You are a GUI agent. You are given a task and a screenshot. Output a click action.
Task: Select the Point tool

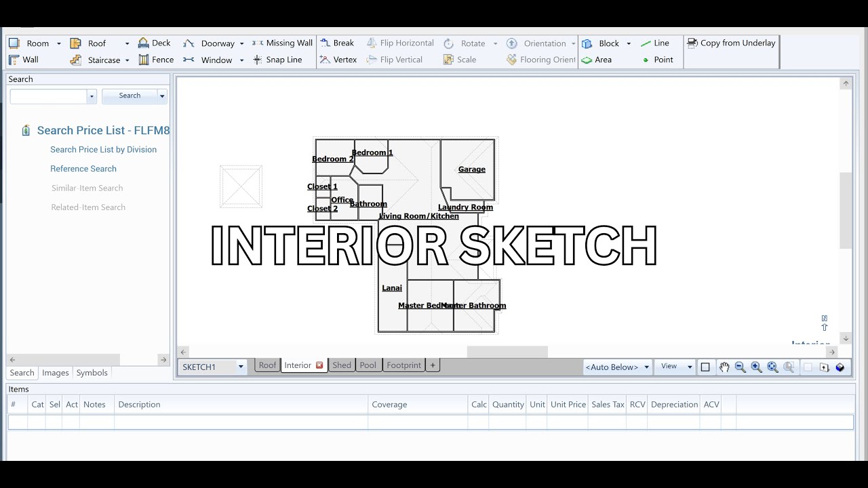(x=657, y=60)
